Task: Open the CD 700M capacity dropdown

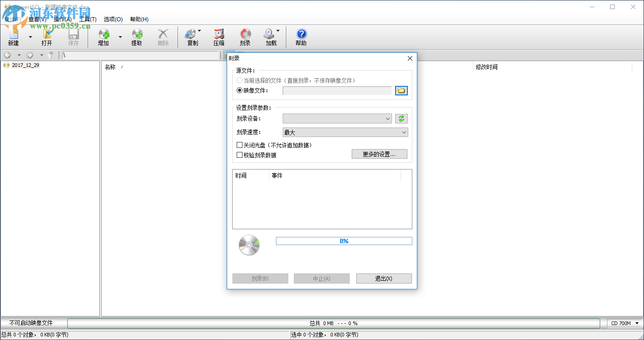Action: coord(623,323)
